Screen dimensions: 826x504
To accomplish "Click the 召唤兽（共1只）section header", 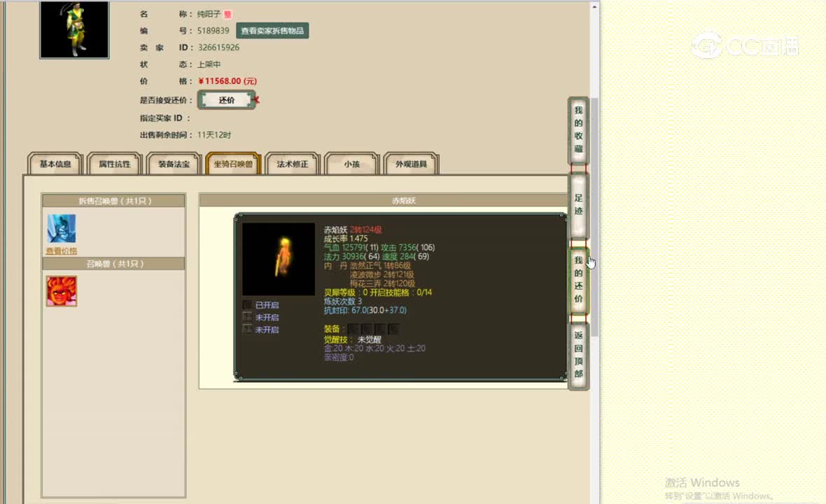I will coord(114,264).
